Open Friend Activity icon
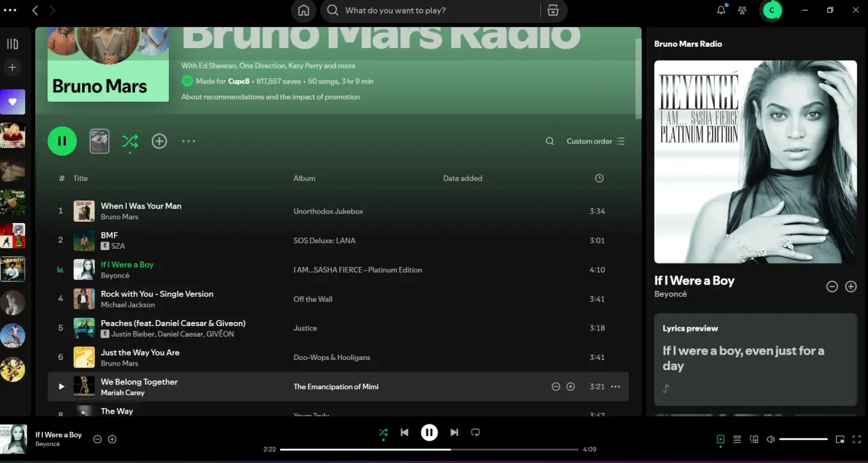This screenshot has height=463, width=868. (x=743, y=10)
